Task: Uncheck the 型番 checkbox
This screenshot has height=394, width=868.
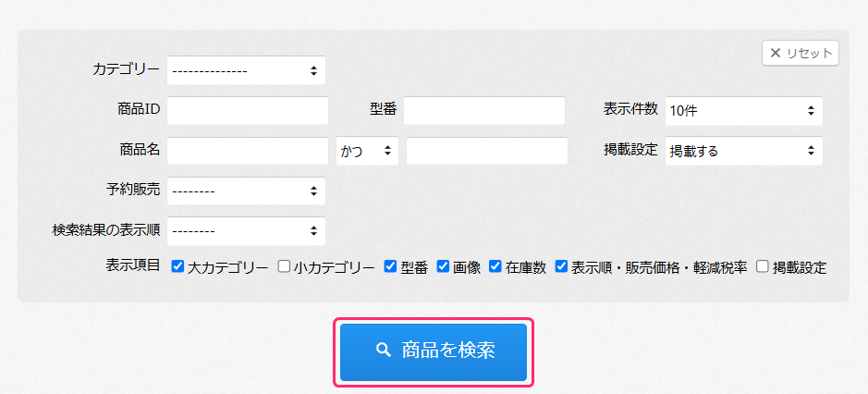Action: click(x=391, y=266)
